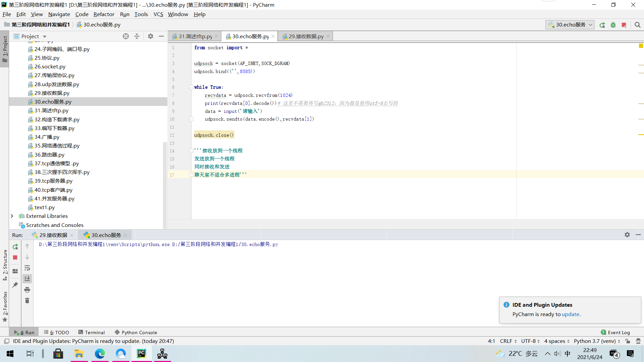Close the 30.echo服务.py editor tab
The image size is (644, 362).
click(x=273, y=36)
